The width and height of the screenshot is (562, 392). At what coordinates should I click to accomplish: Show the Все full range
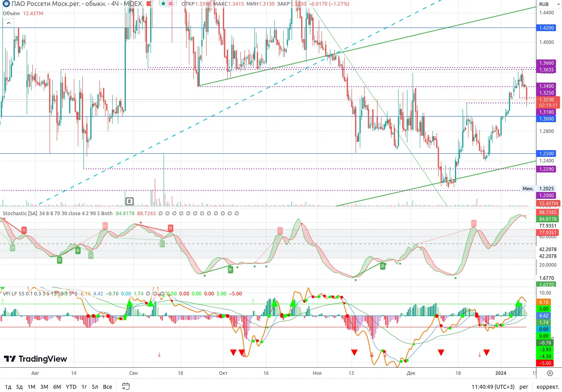[107, 387]
